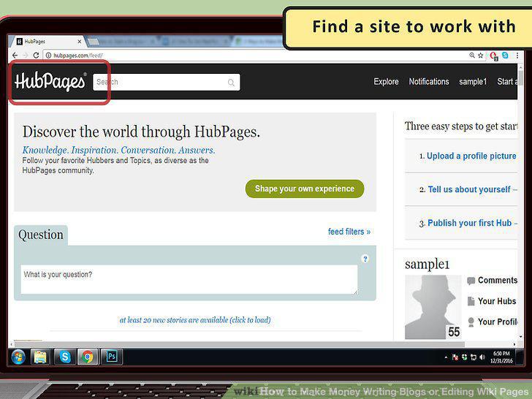Click the question help icon in Question box
The image size is (532, 399).
(365, 259)
